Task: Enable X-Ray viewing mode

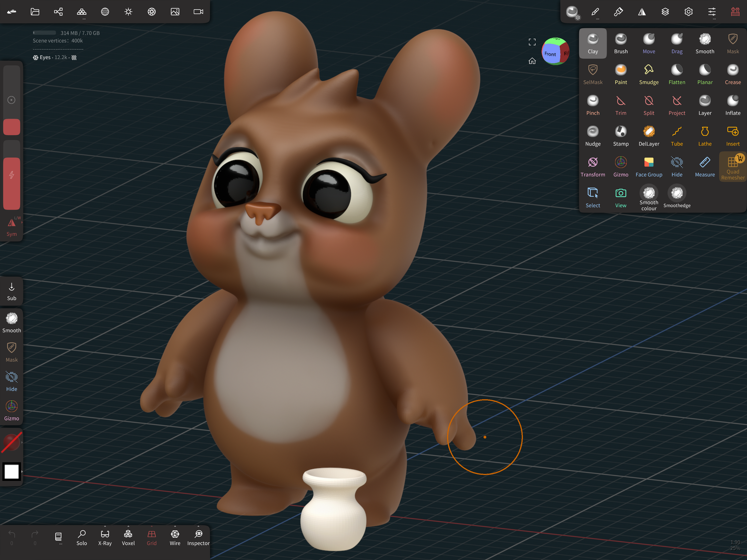Action: pyautogui.click(x=105, y=538)
